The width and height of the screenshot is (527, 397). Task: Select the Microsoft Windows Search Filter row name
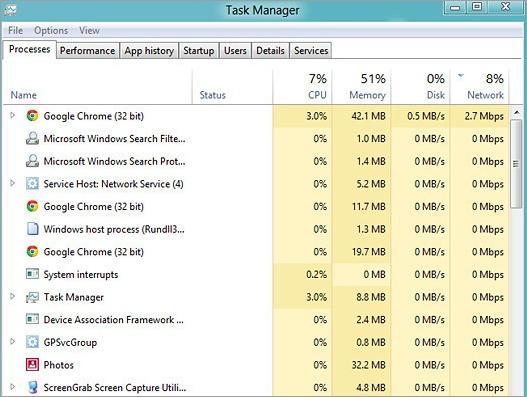(x=115, y=138)
